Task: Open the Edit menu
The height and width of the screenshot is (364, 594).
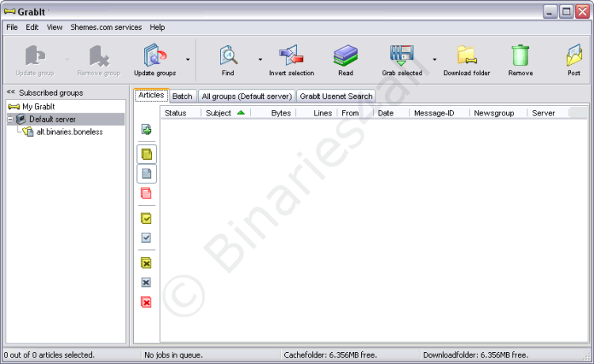Action: coord(32,27)
